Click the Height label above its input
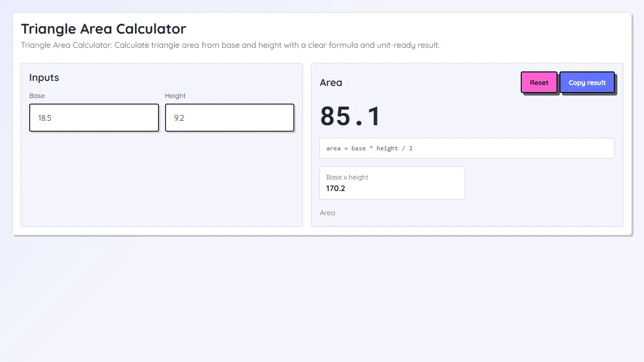The image size is (644, 362). (x=175, y=96)
